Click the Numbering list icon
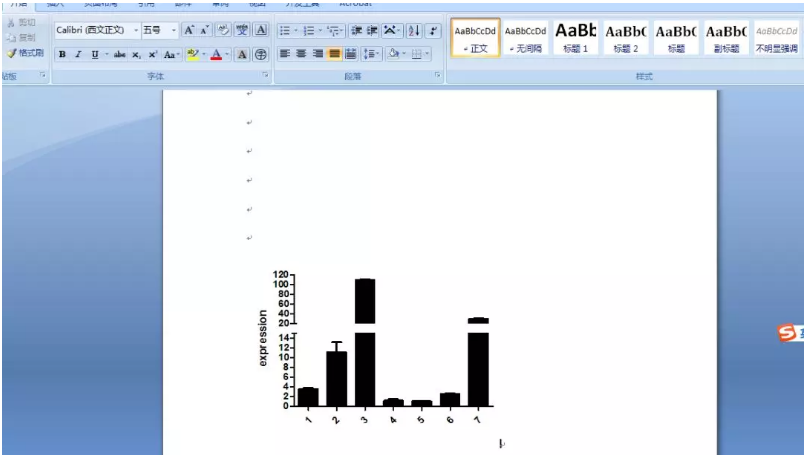 [x=309, y=31]
